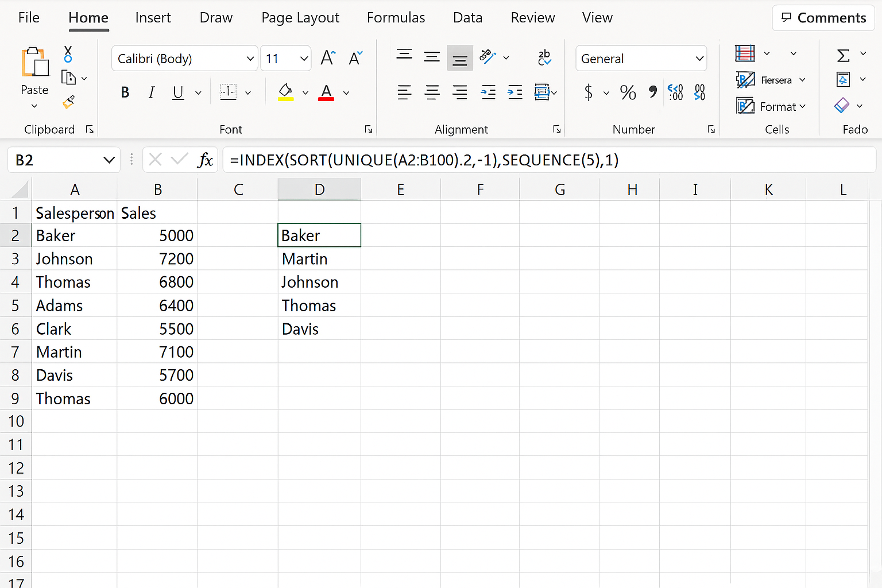Screen dimensions: 882x588
Task: Toggle Wrap Text icon
Action: tap(544, 57)
